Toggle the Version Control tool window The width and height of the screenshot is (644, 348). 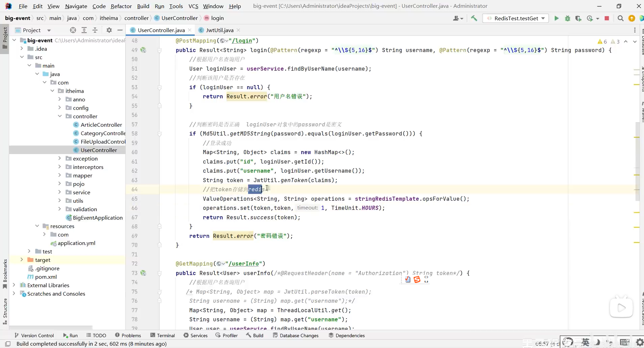click(37, 335)
